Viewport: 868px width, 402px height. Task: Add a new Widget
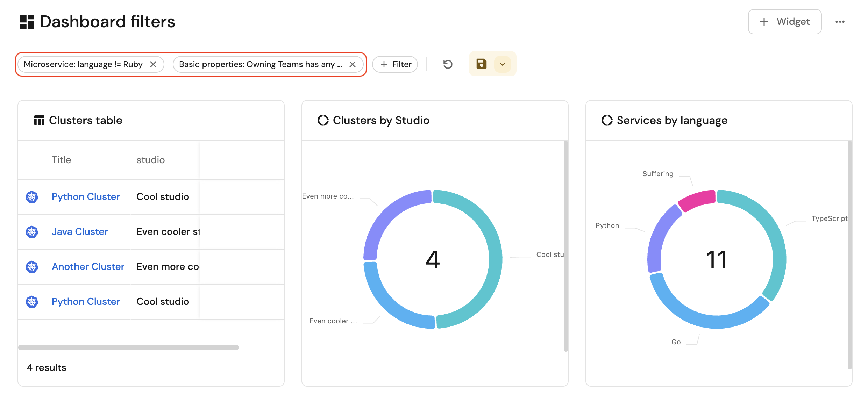pyautogui.click(x=784, y=22)
